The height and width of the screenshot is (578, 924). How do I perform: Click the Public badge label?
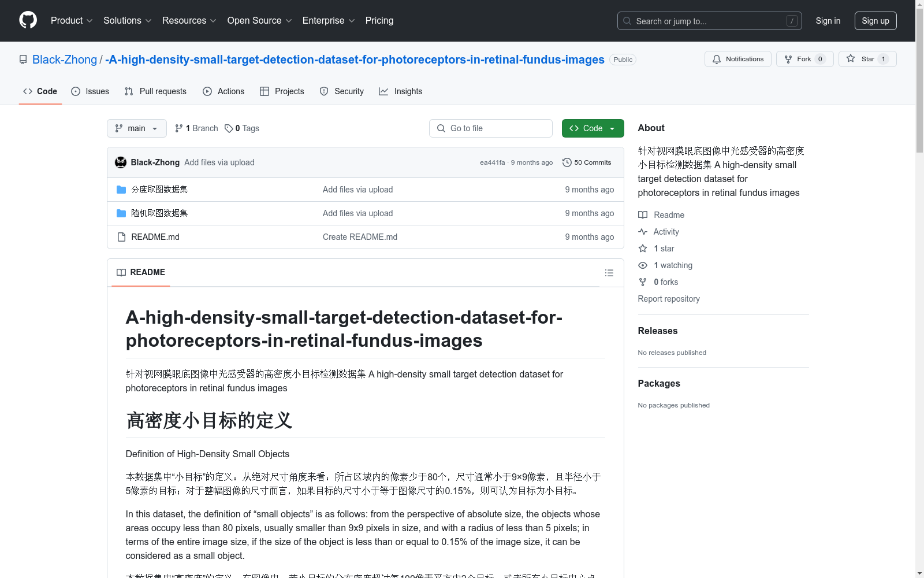tap(623, 60)
